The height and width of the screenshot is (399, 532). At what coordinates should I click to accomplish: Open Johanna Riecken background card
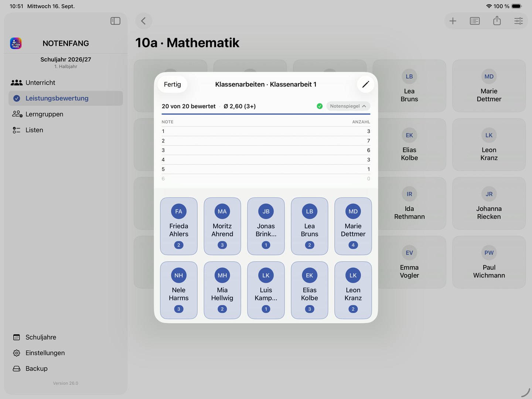pyautogui.click(x=489, y=204)
